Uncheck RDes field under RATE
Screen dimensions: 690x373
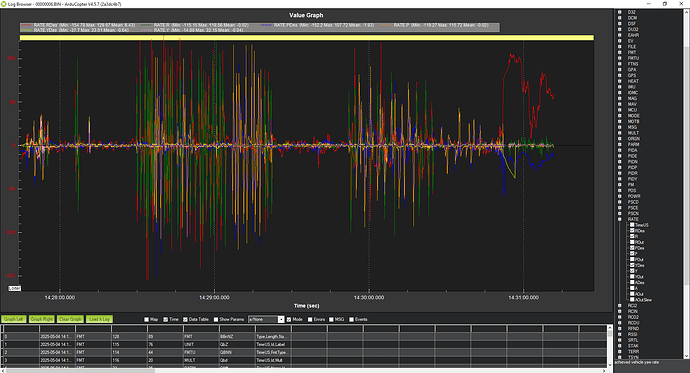pos(632,230)
